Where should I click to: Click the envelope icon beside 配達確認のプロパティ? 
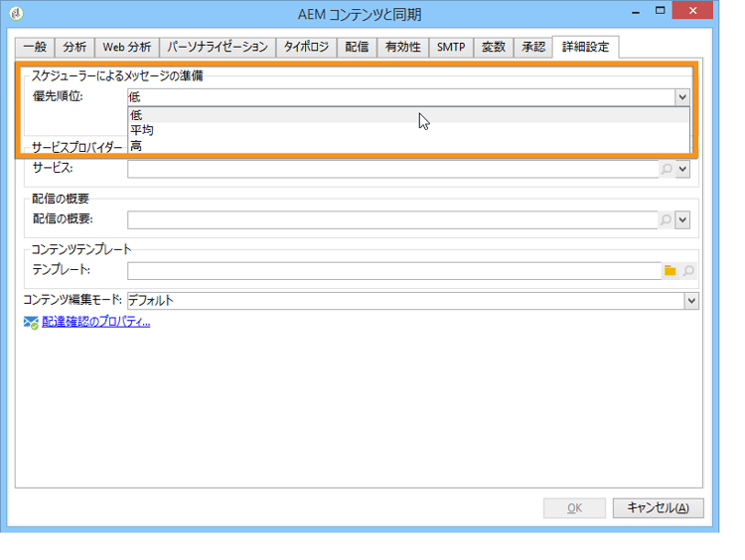click(31, 323)
